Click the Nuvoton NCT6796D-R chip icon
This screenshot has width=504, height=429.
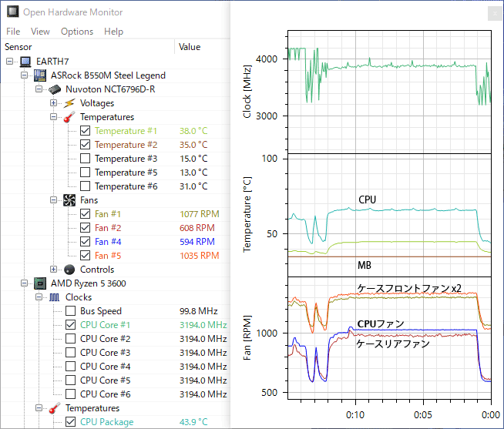click(55, 89)
